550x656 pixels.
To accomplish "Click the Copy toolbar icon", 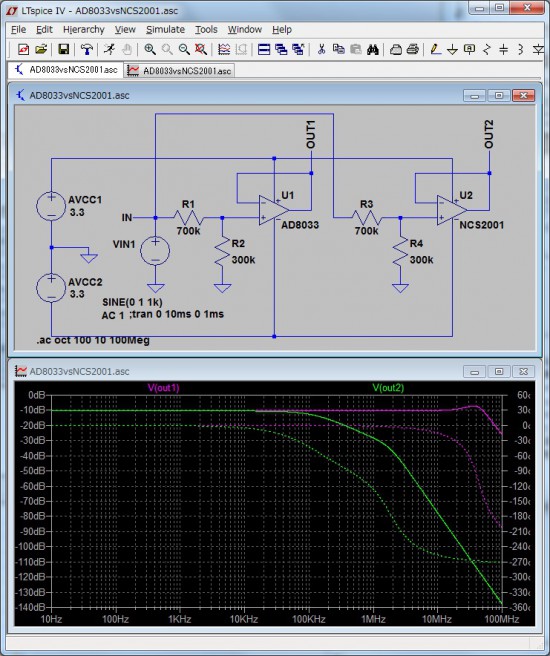I will pyautogui.click(x=338, y=50).
